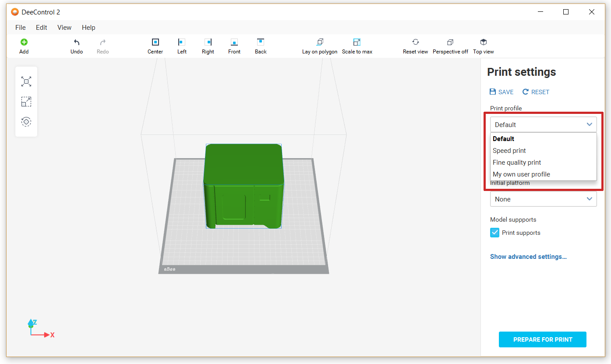Click the Lay on polygon tool
The height and width of the screenshot is (364, 611).
tap(320, 42)
